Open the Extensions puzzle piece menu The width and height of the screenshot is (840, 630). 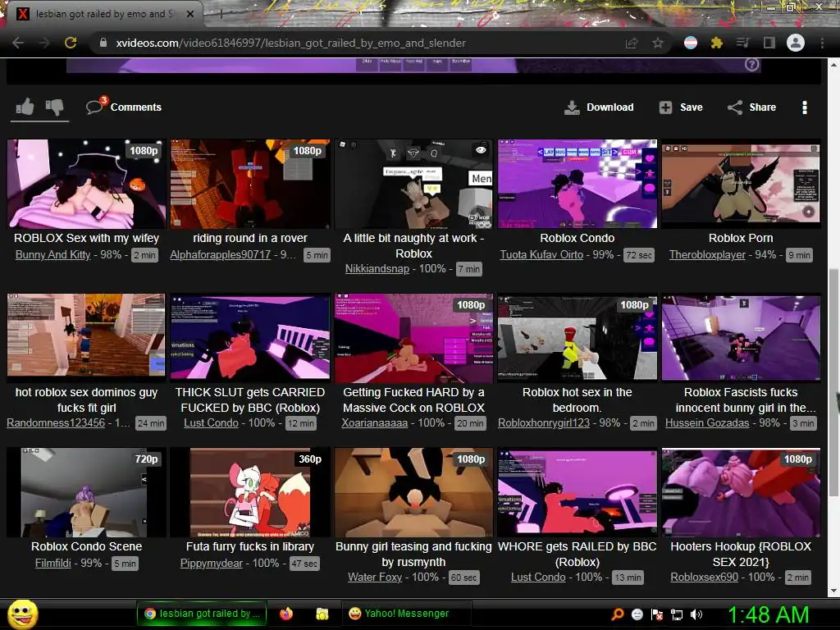(x=716, y=43)
